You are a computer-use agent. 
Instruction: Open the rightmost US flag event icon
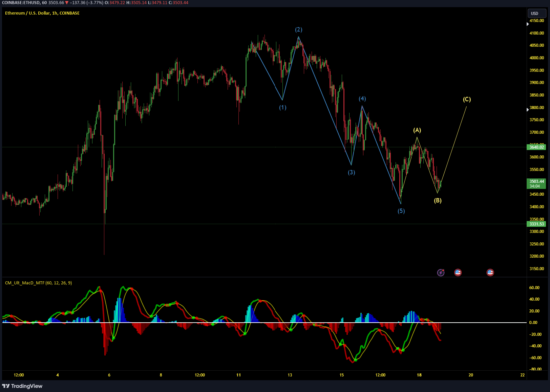490,273
